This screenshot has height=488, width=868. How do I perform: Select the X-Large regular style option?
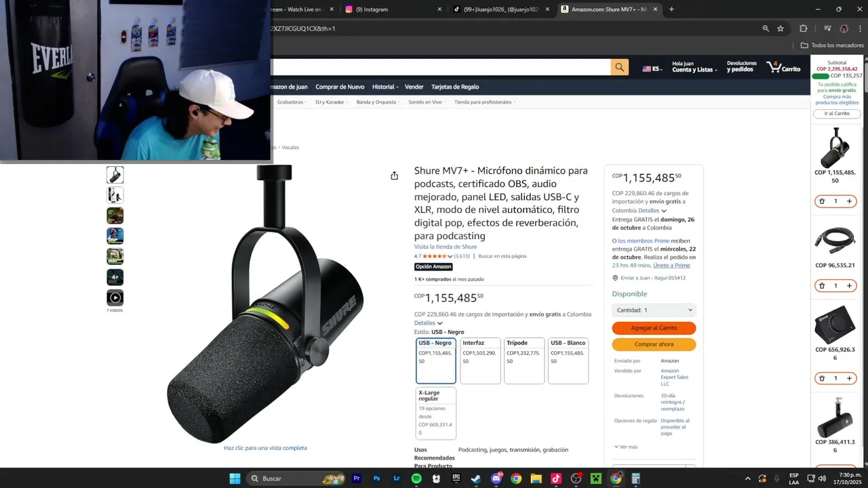point(436,413)
